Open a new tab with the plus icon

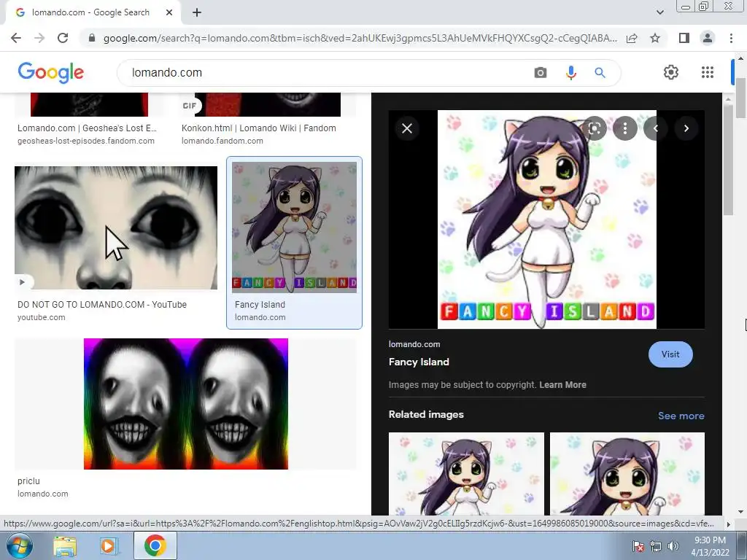pos(197,13)
